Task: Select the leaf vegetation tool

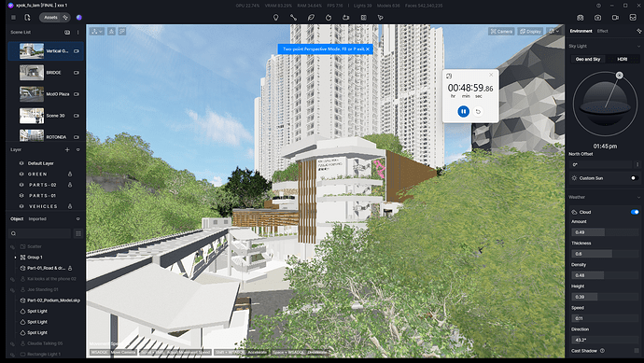Action: (311, 18)
